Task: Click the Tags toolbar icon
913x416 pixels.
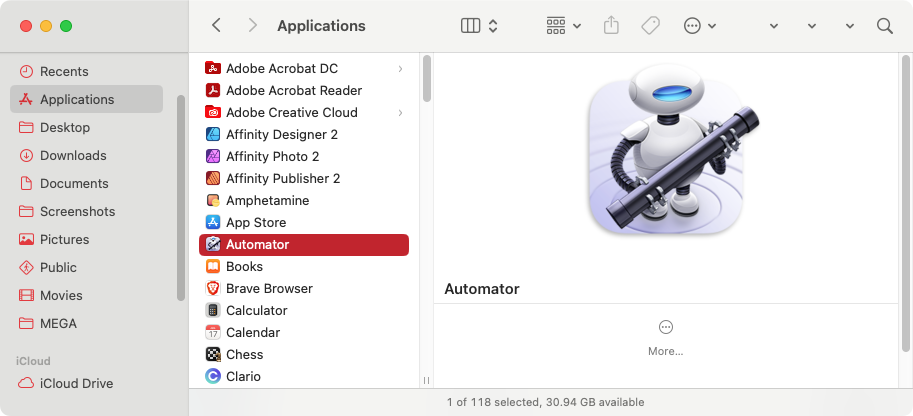Action: pyautogui.click(x=650, y=26)
